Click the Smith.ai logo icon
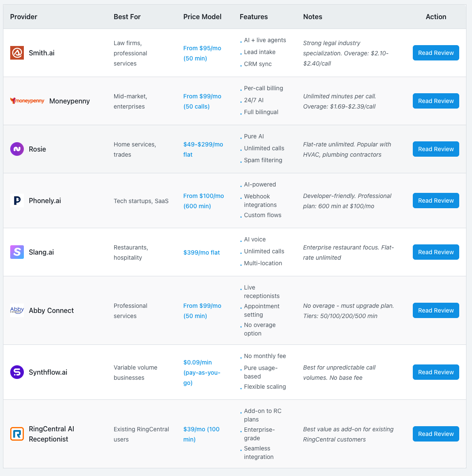Image resolution: width=472 pixels, height=476 pixels. 17,53
